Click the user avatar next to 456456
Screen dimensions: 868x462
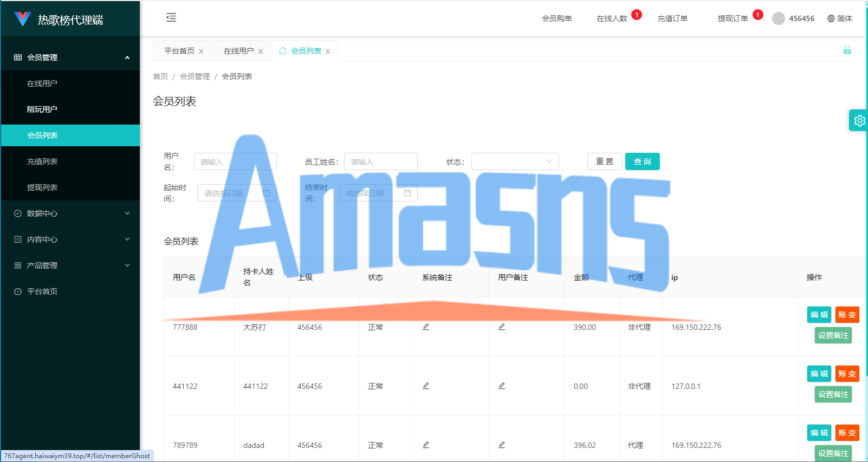779,18
